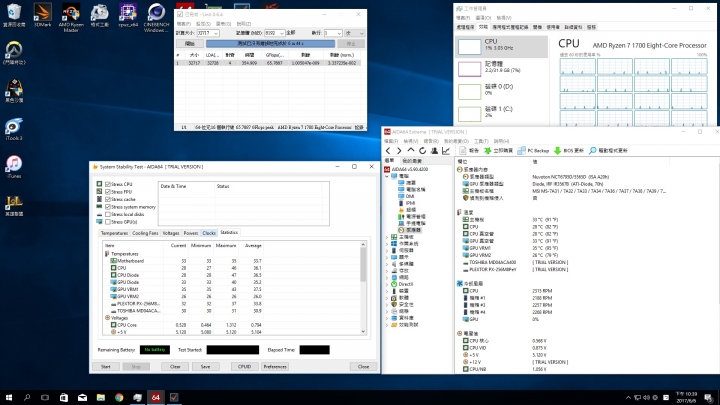The image size is (720, 405).
Task: Open first menu in AIDA64 menu bar
Action: [391, 141]
